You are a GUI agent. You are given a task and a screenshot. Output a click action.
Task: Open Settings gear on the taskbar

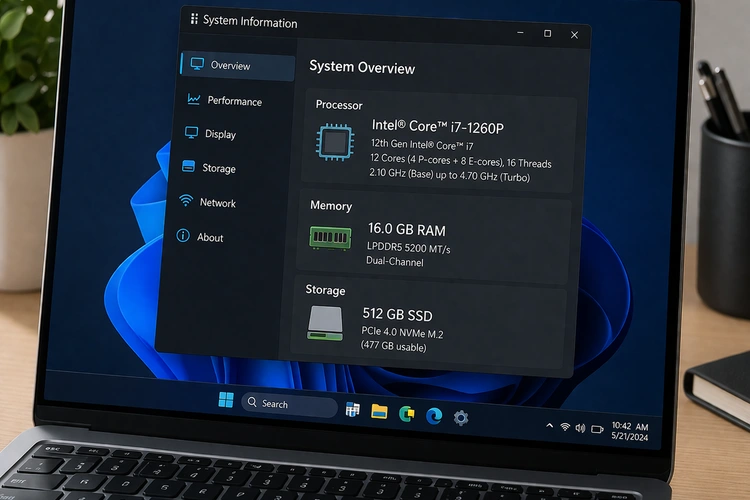tap(461, 418)
